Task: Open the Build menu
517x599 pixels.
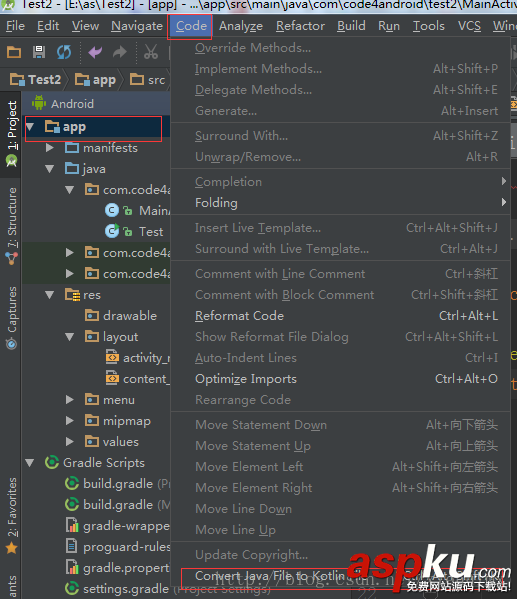Action: (351, 26)
